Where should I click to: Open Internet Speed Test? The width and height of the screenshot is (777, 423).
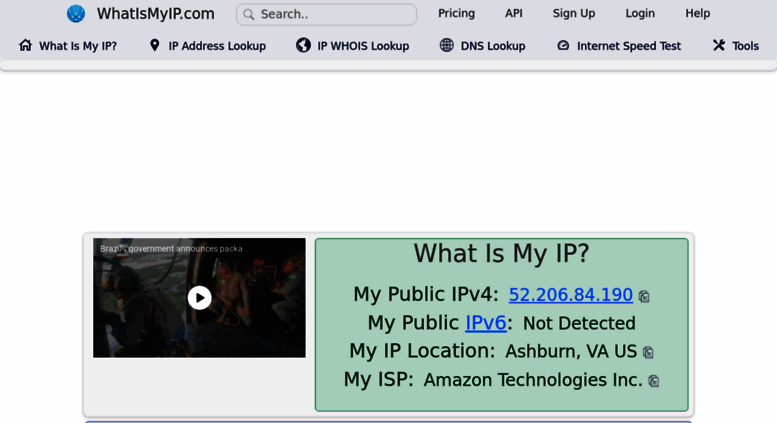click(629, 46)
